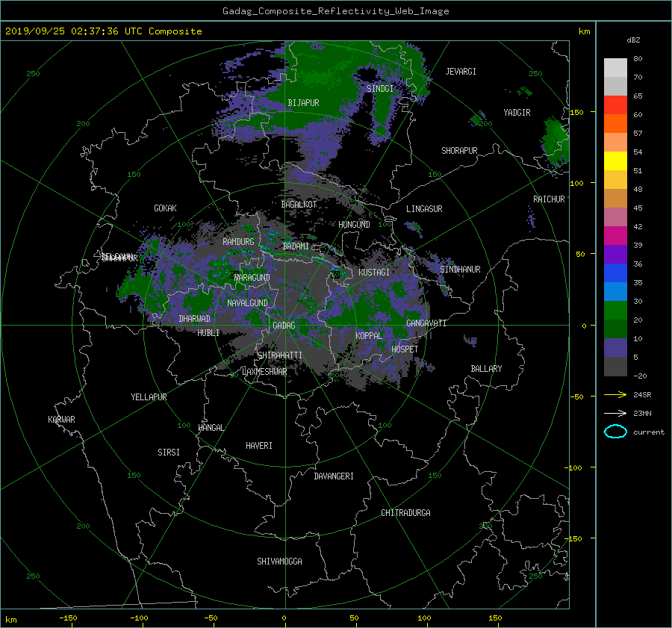The height and width of the screenshot is (628, 672).
Task: Click the '-100' tick on right km axis
Action: click(575, 467)
